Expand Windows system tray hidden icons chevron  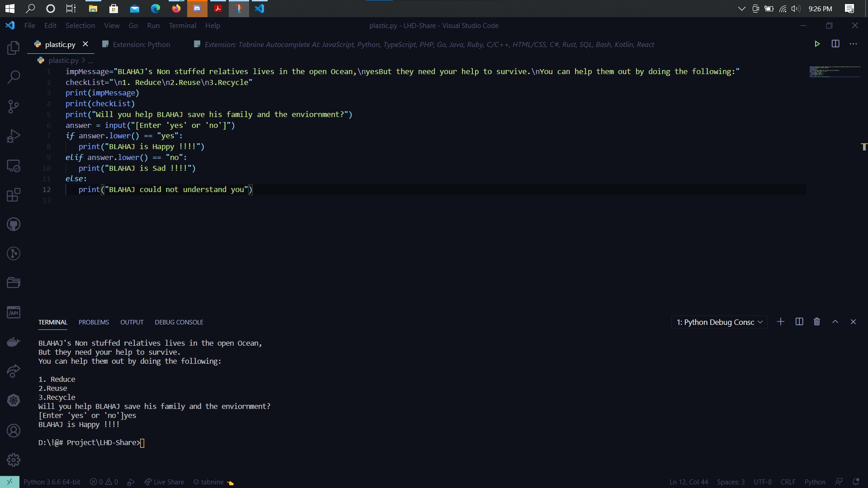tap(741, 9)
